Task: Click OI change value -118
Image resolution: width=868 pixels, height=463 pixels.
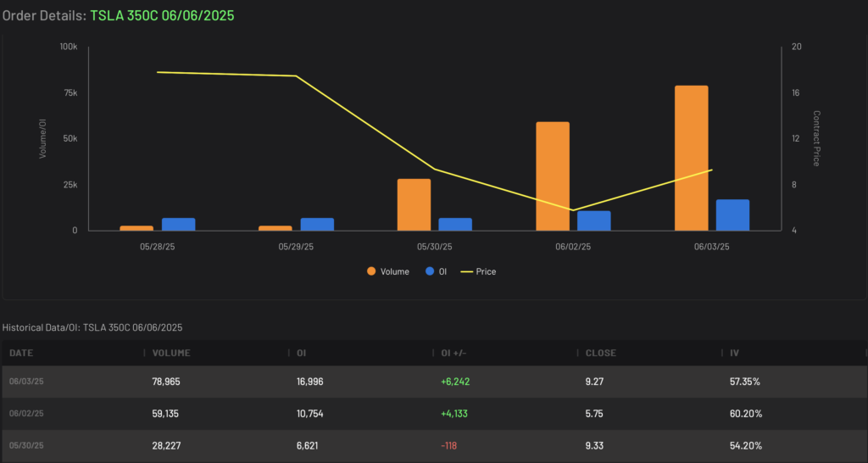Action: [x=449, y=446]
